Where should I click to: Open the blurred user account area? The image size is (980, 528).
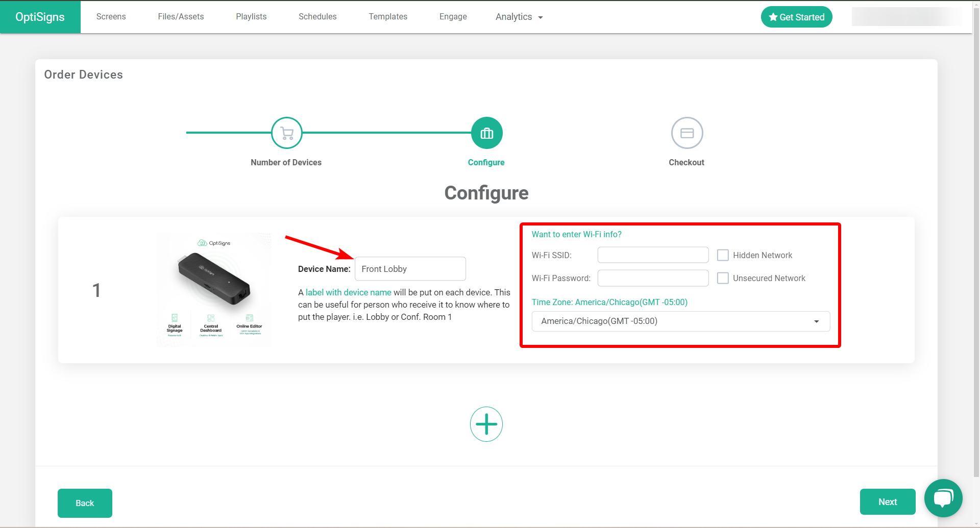point(907,17)
